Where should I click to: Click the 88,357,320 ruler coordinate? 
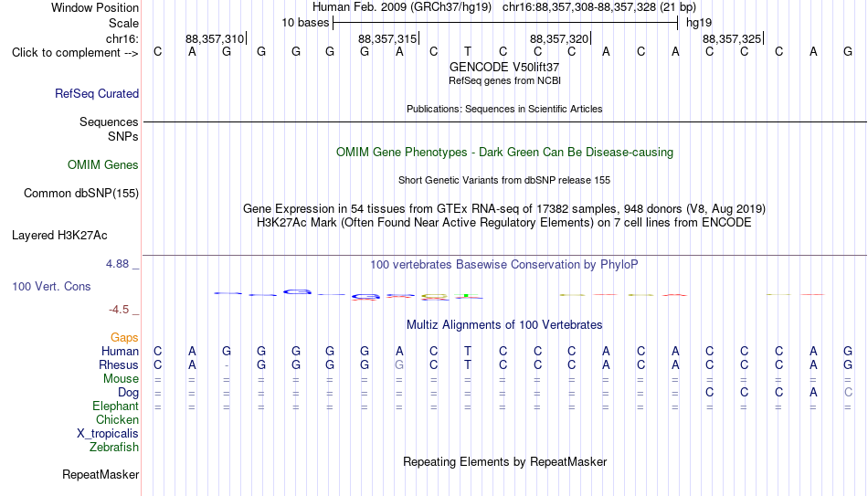click(x=559, y=38)
